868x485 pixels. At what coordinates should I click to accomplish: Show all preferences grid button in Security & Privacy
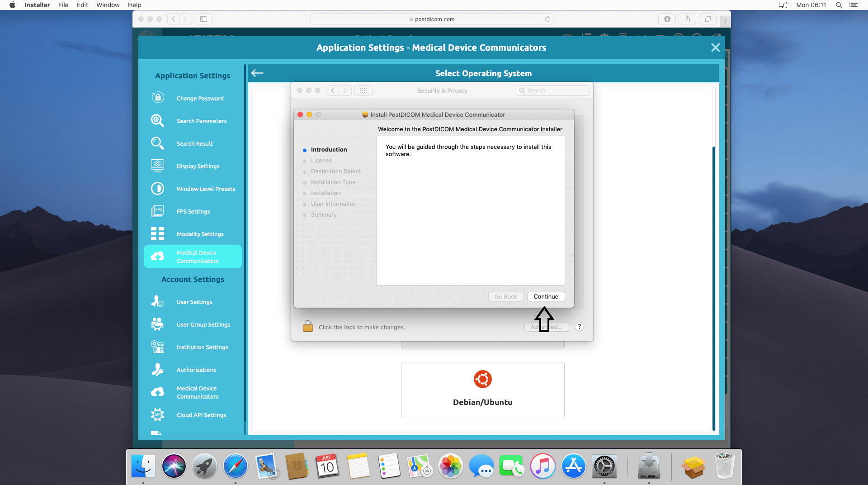click(363, 90)
